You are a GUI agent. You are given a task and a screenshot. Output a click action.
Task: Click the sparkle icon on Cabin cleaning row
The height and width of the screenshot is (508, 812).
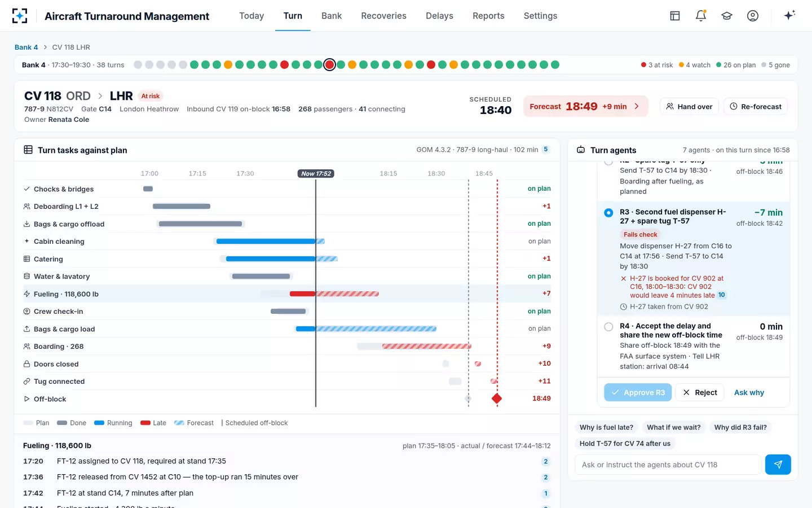pyautogui.click(x=27, y=242)
